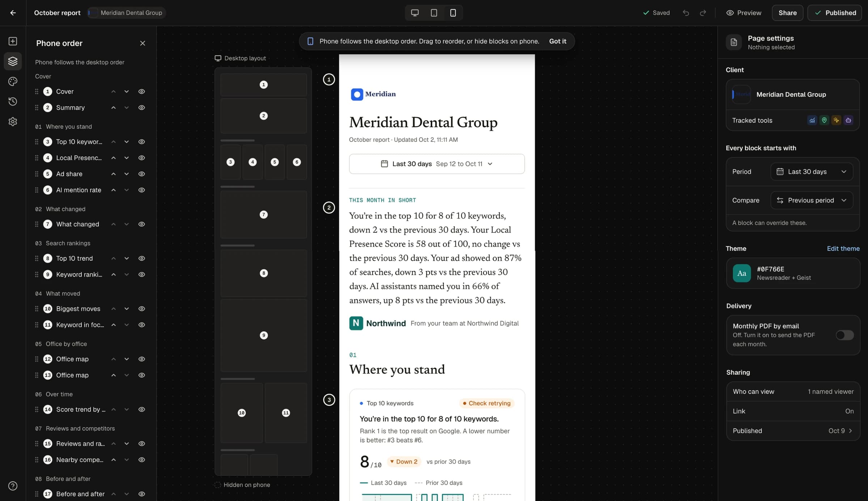The image size is (868, 501).
Task: Click the redo arrow icon
Action: point(703,13)
